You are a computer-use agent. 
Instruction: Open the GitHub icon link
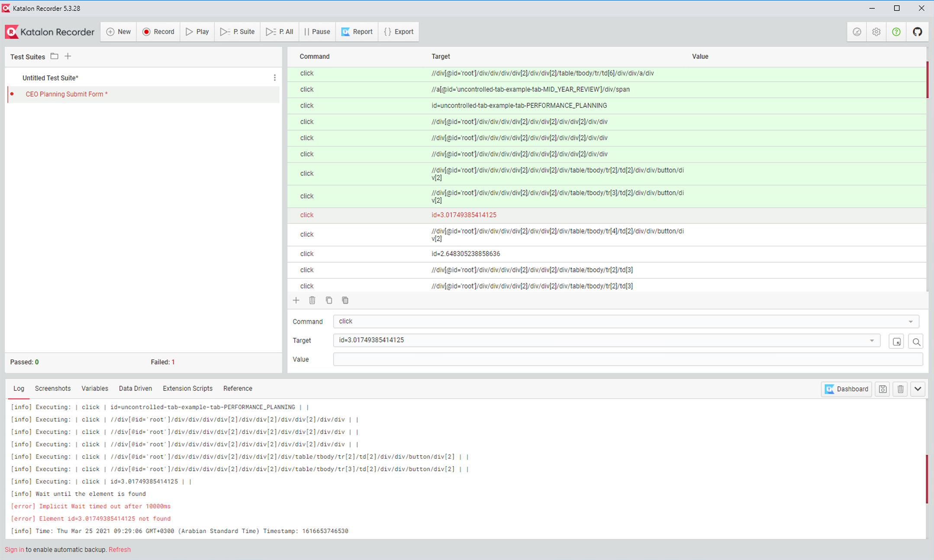pyautogui.click(x=918, y=32)
